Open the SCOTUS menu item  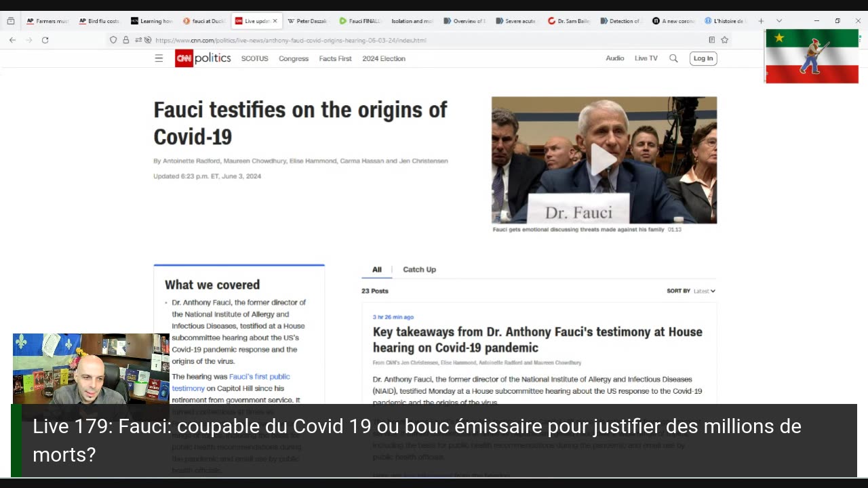coord(255,58)
